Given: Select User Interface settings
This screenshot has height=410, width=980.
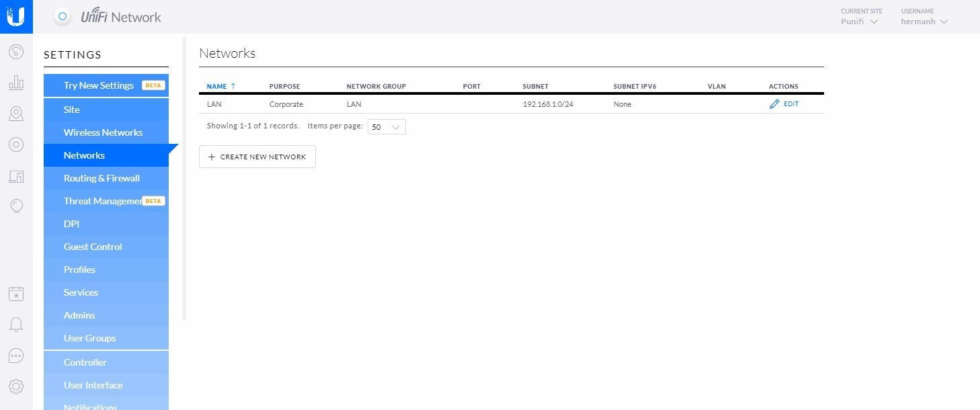Looking at the screenshot, I should [x=106, y=385].
